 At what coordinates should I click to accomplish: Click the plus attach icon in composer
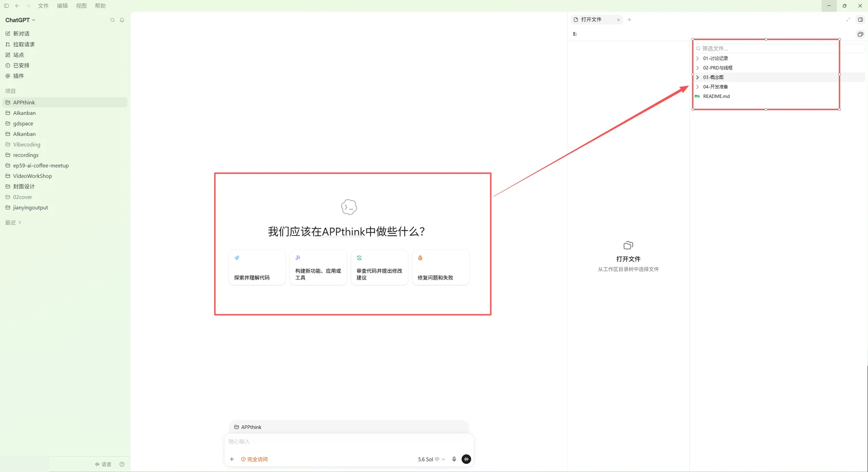click(232, 459)
